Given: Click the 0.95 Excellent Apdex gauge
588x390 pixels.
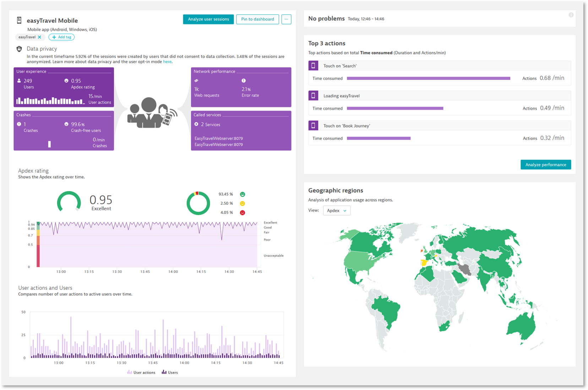Looking at the screenshot, I should point(69,202).
